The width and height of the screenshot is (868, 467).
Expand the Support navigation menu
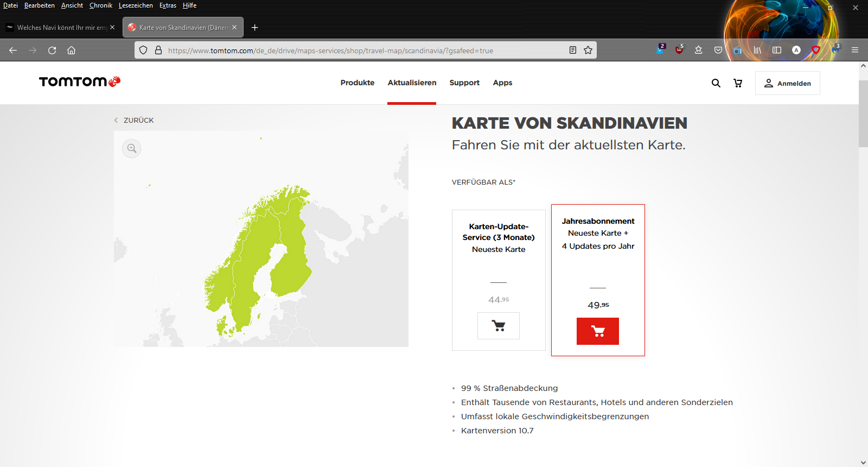coord(464,83)
